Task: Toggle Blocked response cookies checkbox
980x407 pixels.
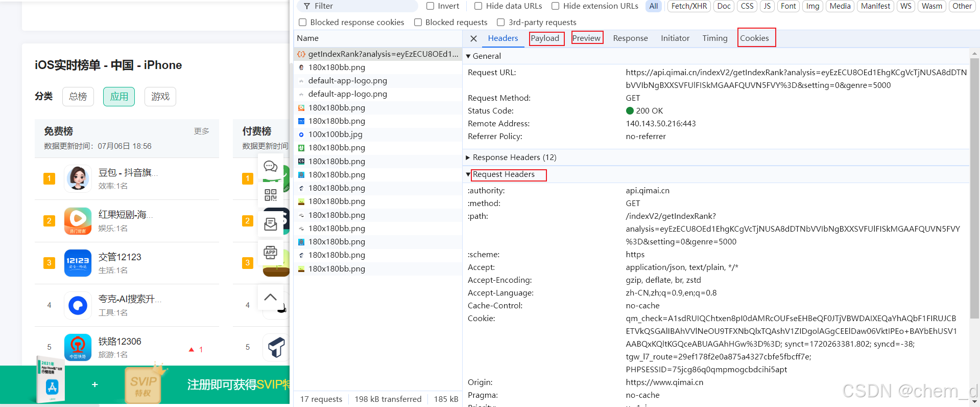Action: pyautogui.click(x=303, y=22)
